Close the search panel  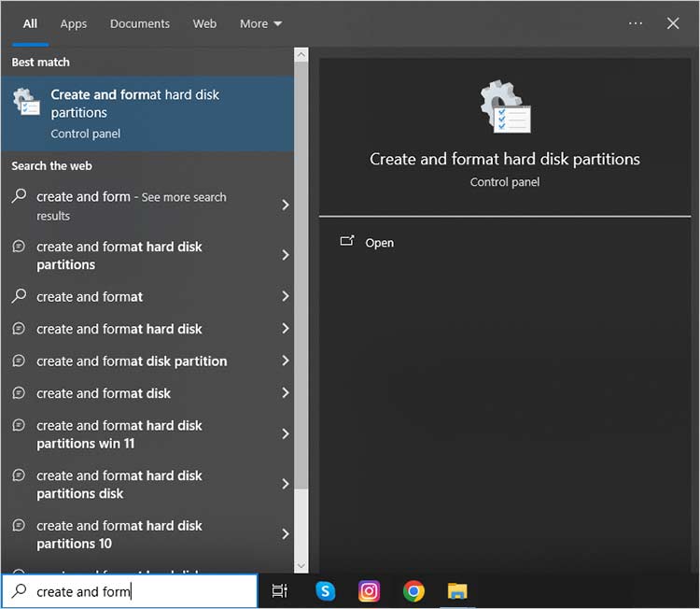[673, 23]
